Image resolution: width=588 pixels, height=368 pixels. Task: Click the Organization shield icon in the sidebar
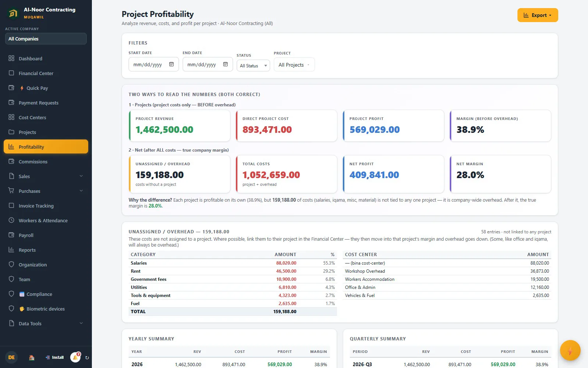(11, 264)
